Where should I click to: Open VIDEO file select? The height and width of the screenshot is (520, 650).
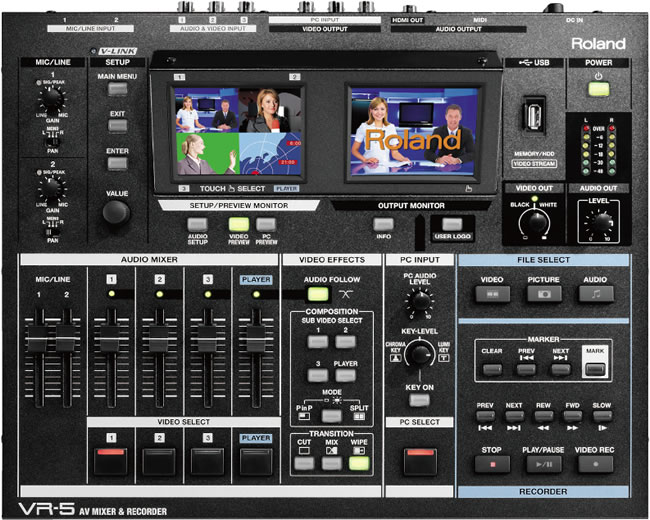[492, 294]
